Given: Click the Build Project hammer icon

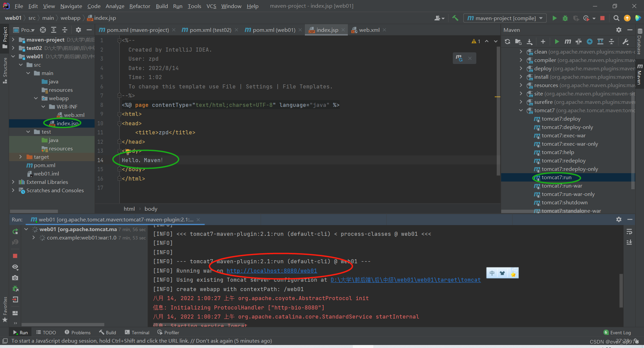Looking at the screenshot, I should [x=455, y=18].
